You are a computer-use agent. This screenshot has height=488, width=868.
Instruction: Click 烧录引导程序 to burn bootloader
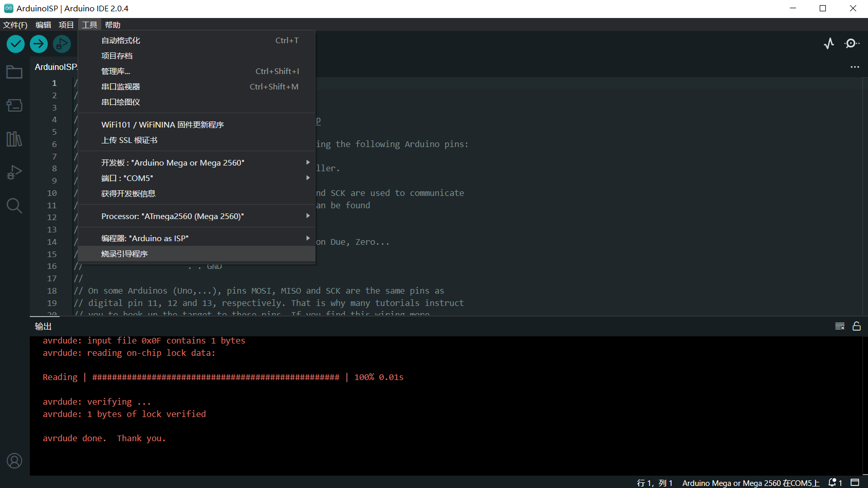197,254
